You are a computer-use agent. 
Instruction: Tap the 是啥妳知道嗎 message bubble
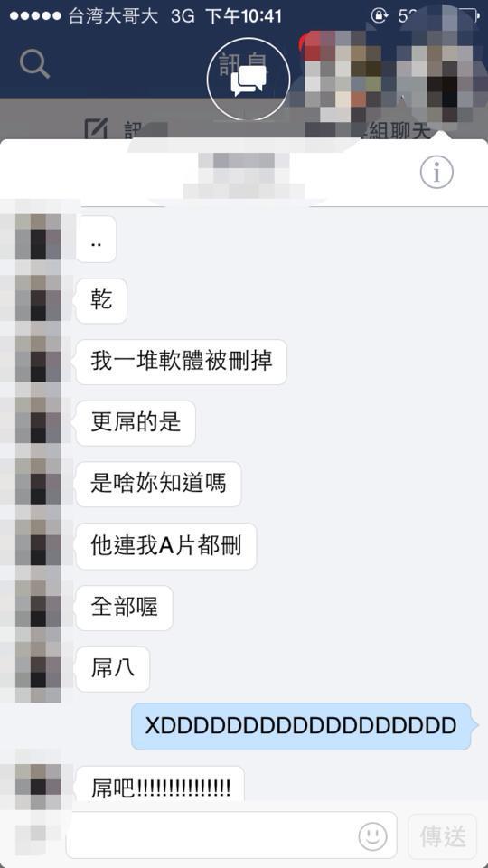[x=158, y=485]
